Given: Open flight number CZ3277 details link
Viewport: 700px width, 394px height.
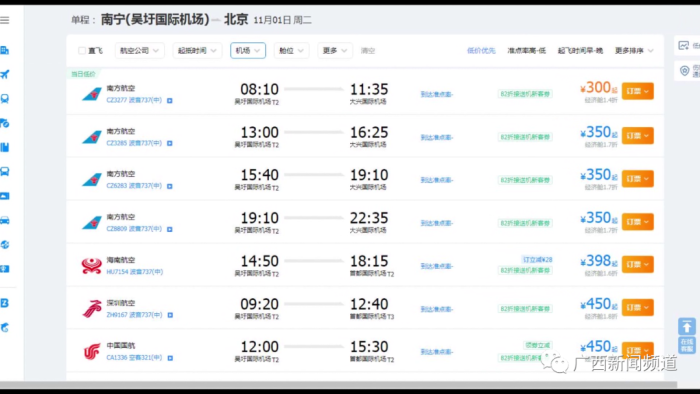Looking at the screenshot, I should click(x=134, y=100).
